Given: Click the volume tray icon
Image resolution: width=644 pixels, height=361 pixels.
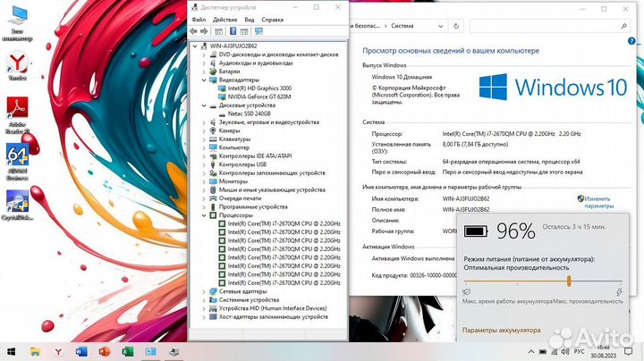Looking at the screenshot, I should pyautogui.click(x=565, y=352).
